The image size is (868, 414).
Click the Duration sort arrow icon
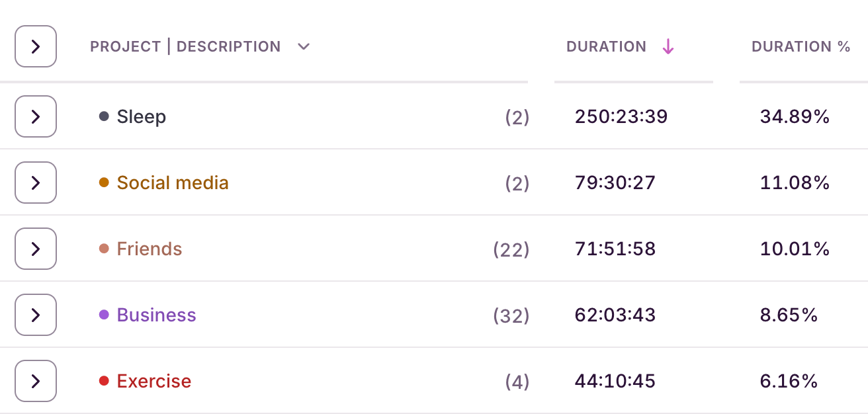(x=668, y=46)
